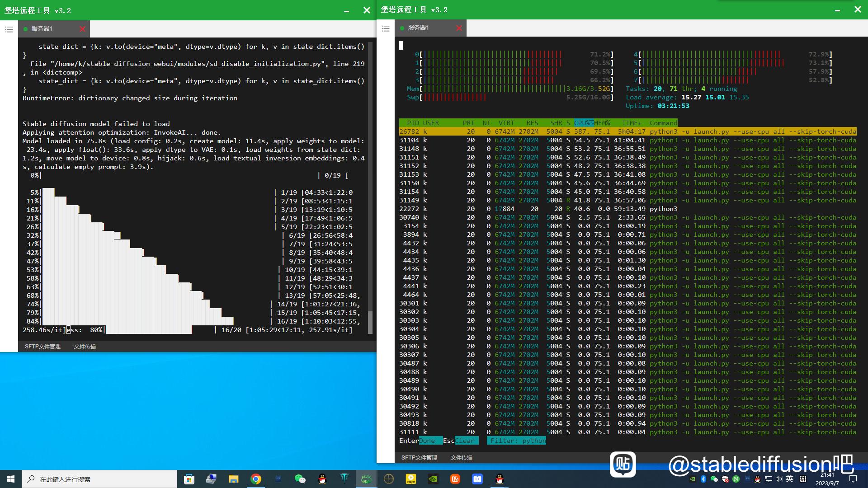This screenshot has width=868, height=488.
Task: Select the process row with PID 31104
Action: pos(627,140)
